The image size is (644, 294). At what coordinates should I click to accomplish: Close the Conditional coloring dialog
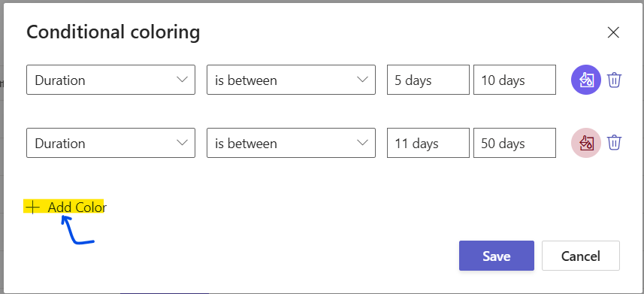tap(613, 32)
